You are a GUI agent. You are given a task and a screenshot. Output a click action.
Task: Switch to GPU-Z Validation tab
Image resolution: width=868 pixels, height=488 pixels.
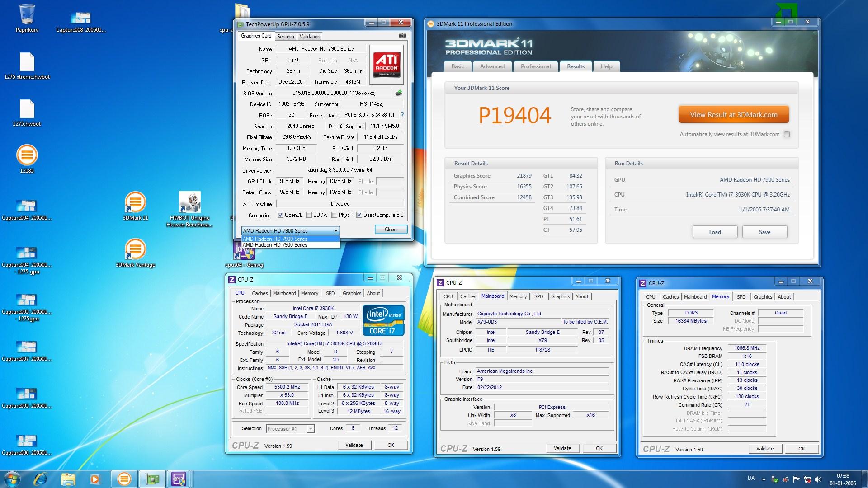click(x=310, y=37)
